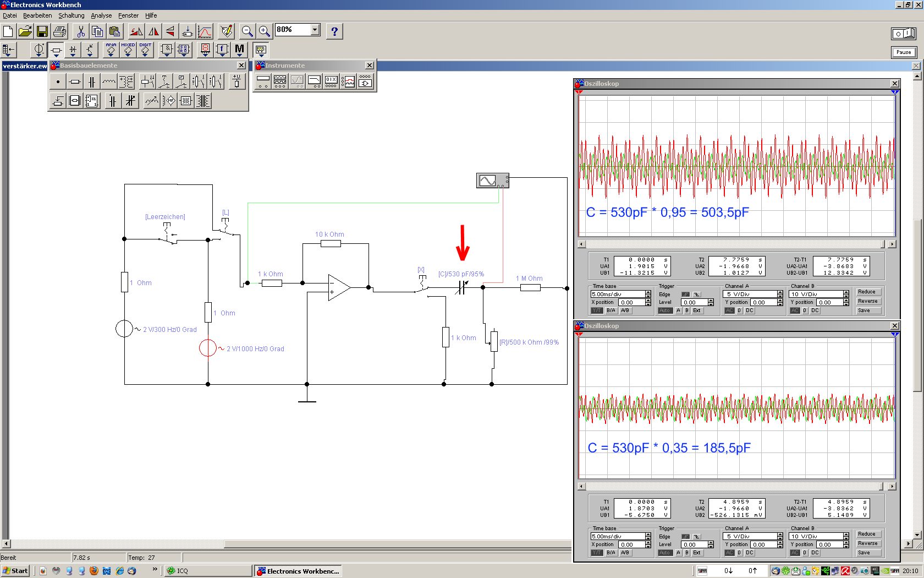This screenshot has width=924, height=578.
Task: Click the 185,5pF oscilloscope horizontal scrollbar
Action: (x=736, y=486)
